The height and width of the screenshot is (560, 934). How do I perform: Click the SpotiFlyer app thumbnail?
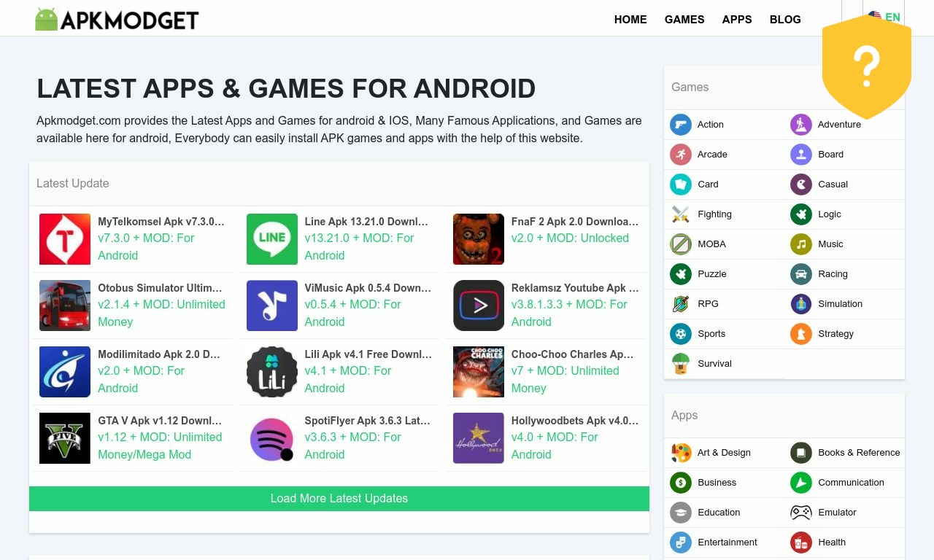[272, 438]
